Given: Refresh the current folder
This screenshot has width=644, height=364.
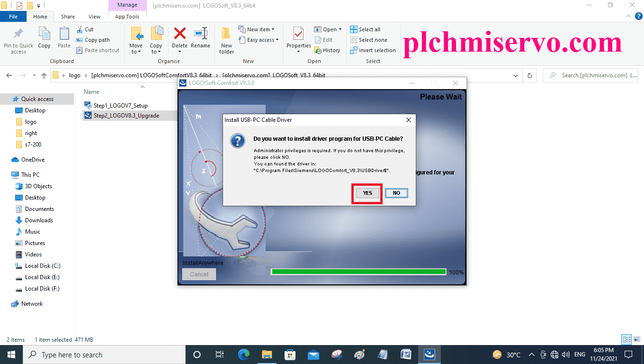Looking at the screenshot, I should coord(530,75).
